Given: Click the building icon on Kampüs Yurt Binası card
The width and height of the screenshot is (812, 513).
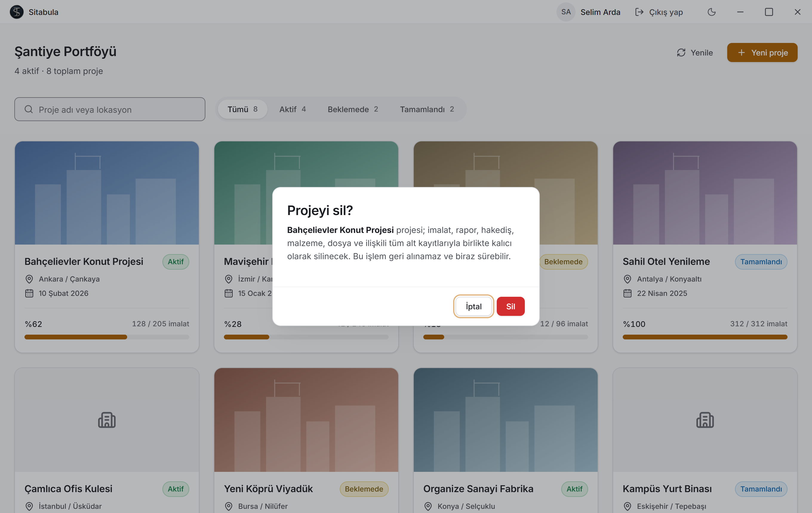Looking at the screenshot, I should click(705, 420).
